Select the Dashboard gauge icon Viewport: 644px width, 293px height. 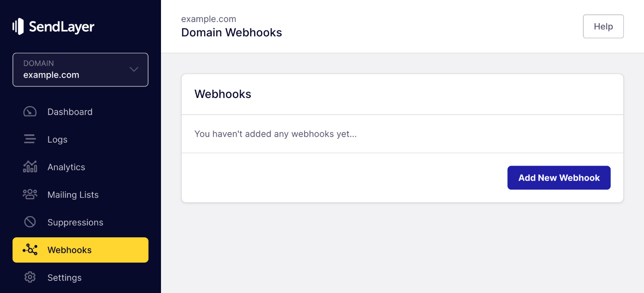[x=29, y=111]
